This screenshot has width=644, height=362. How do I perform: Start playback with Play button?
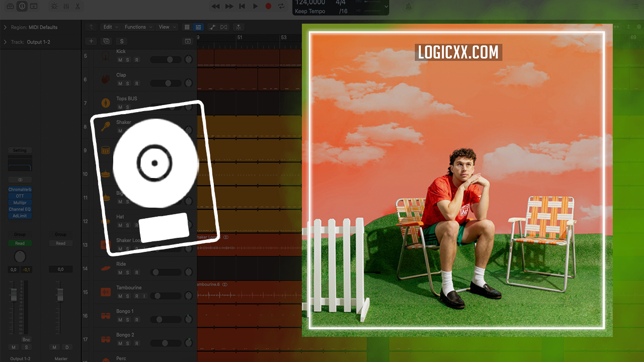point(255,6)
